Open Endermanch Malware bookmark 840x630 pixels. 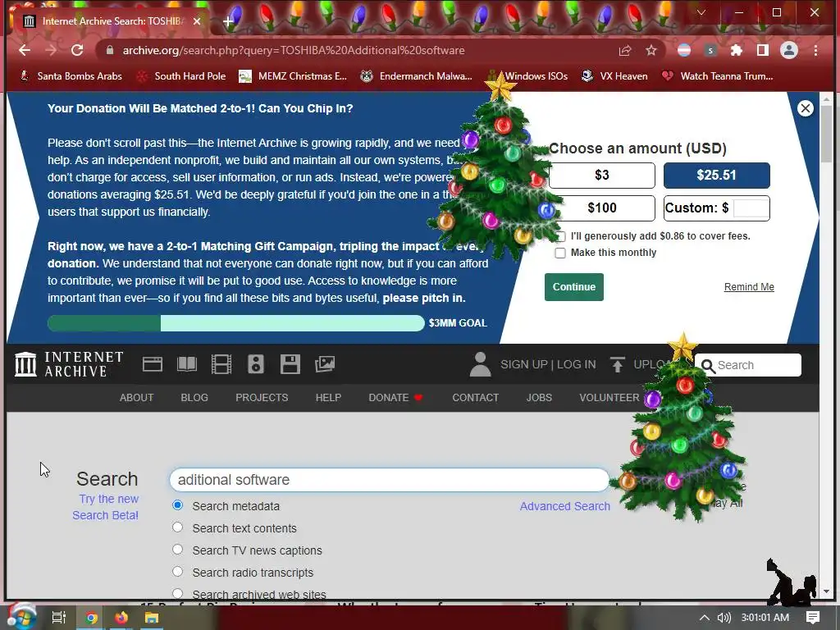[416, 76]
